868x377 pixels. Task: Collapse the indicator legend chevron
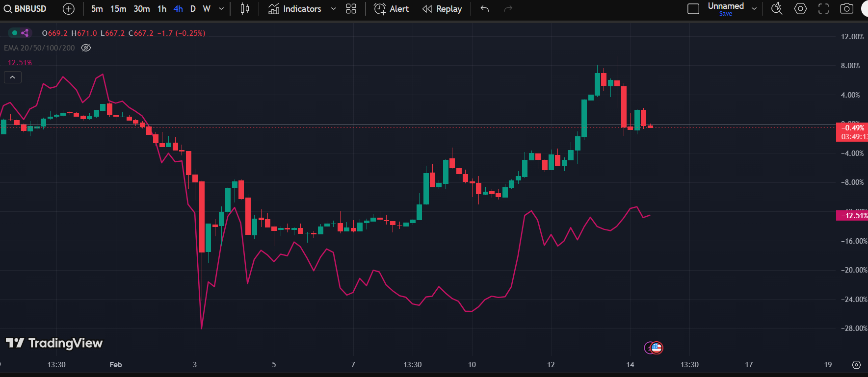coord(13,77)
